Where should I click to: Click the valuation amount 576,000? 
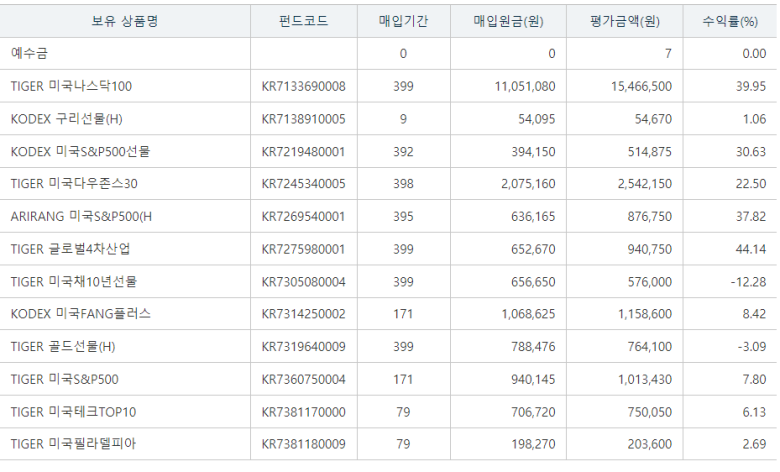click(x=650, y=282)
